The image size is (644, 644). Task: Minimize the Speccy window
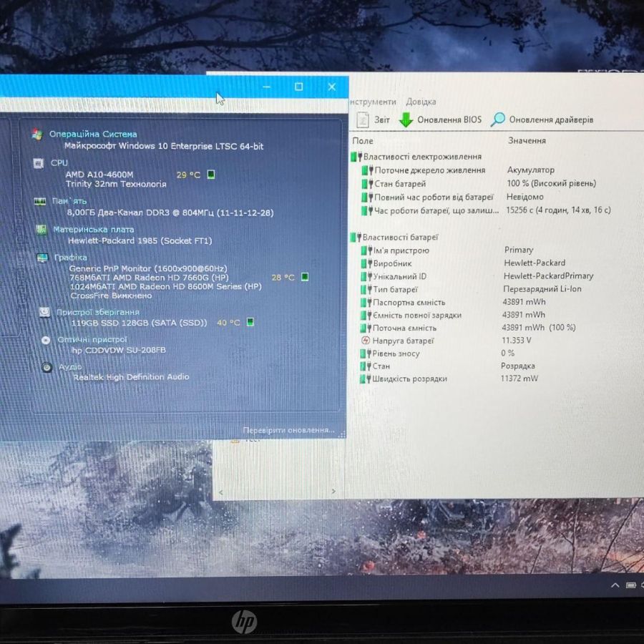(x=267, y=87)
